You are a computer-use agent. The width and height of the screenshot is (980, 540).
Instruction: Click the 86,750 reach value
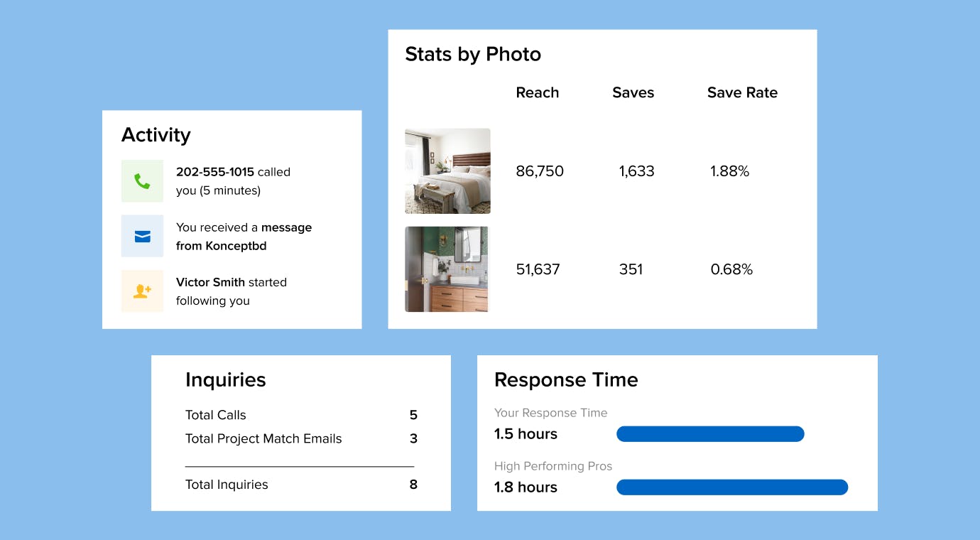pyautogui.click(x=540, y=171)
